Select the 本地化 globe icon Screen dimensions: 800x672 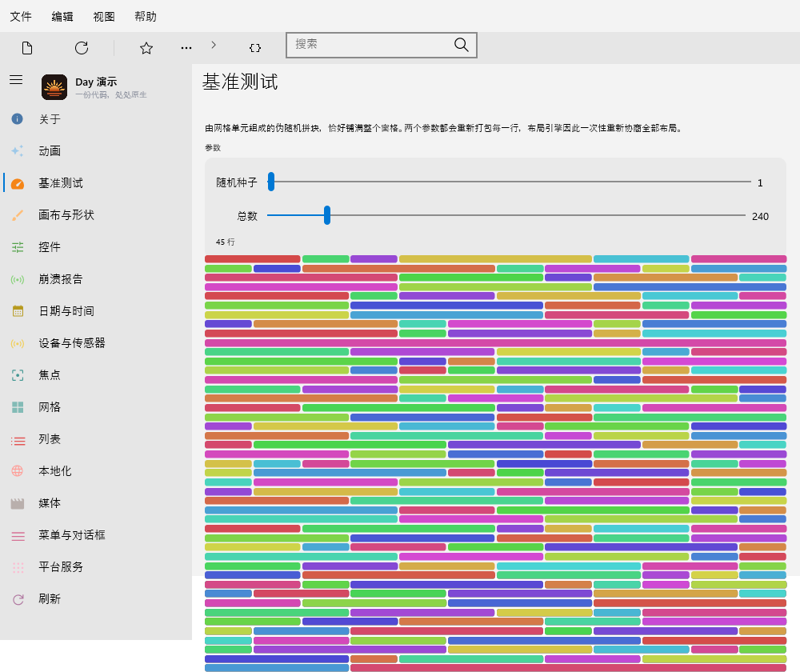click(18, 471)
